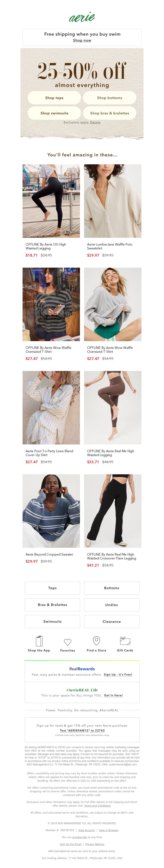
Task: Click the Favorites heart icon
Action: point(67,642)
